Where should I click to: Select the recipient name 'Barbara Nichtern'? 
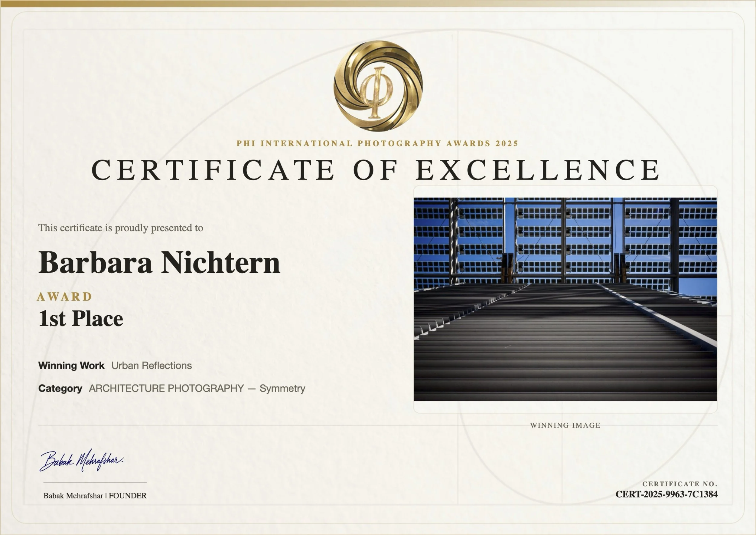pos(159,263)
